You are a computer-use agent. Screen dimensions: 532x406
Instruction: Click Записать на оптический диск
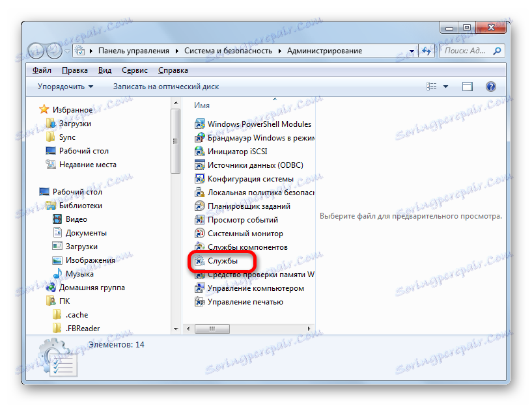click(x=166, y=87)
